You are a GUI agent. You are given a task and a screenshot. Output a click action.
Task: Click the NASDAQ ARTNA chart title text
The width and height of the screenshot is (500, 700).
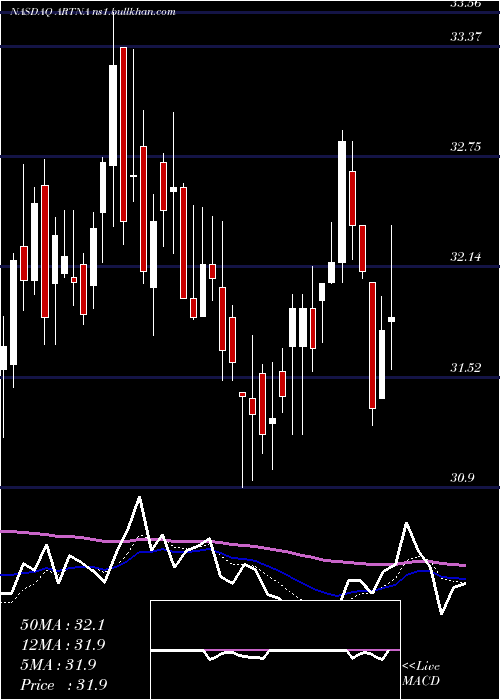coord(92,12)
